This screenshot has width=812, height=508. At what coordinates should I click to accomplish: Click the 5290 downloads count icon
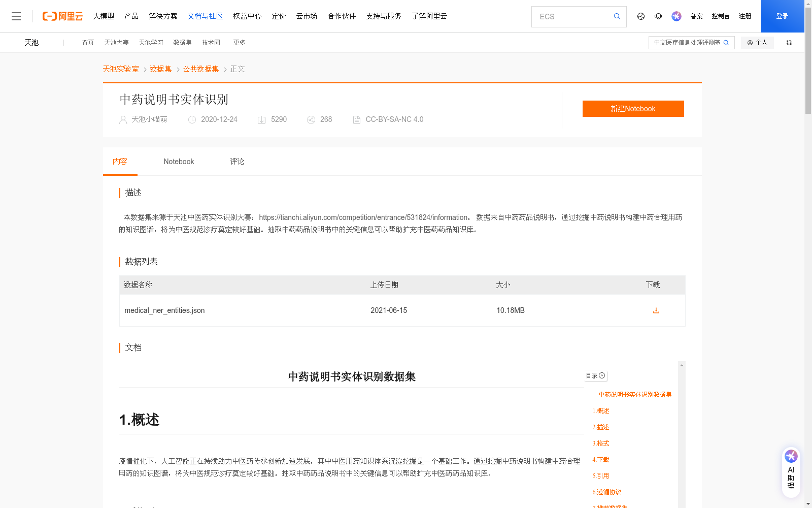click(x=261, y=120)
